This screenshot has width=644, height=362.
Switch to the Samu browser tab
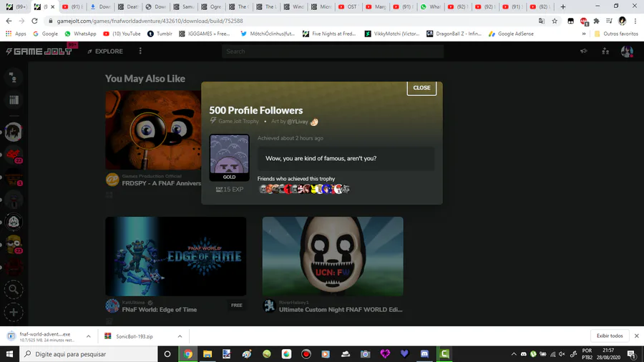tap(184, 6)
